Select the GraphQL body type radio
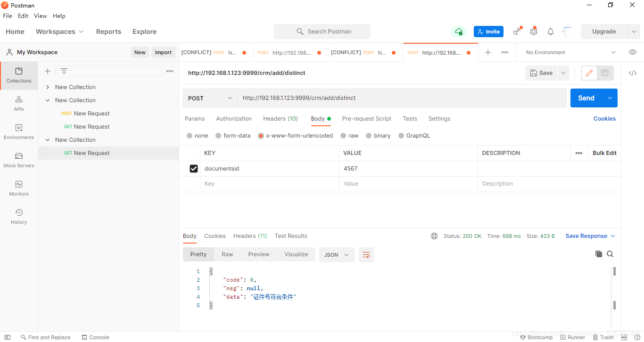The width and height of the screenshot is (644, 342). [401, 136]
